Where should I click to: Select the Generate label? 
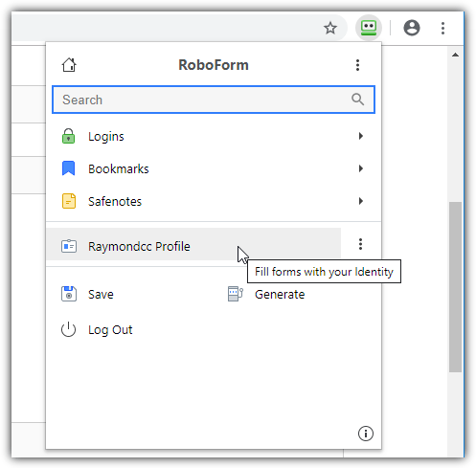point(280,294)
